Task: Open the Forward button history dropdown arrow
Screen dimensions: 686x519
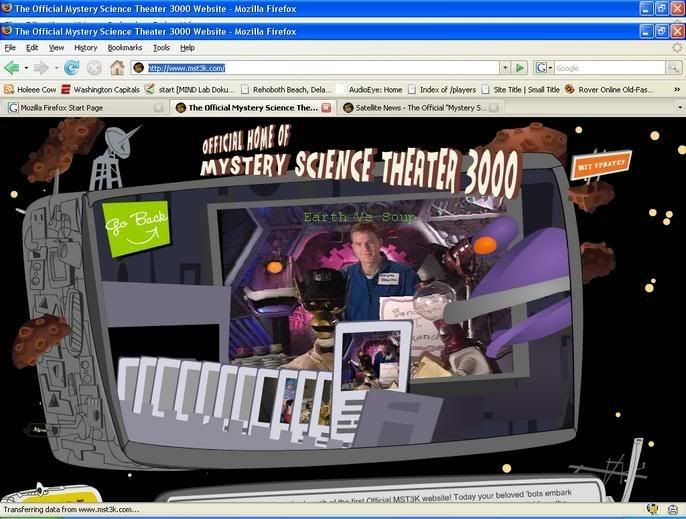Action: [56, 68]
